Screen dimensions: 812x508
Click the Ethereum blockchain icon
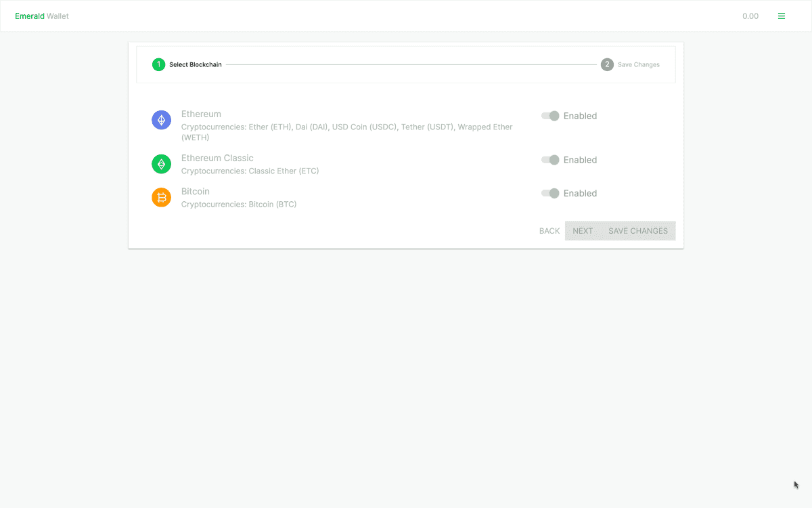coord(161,121)
